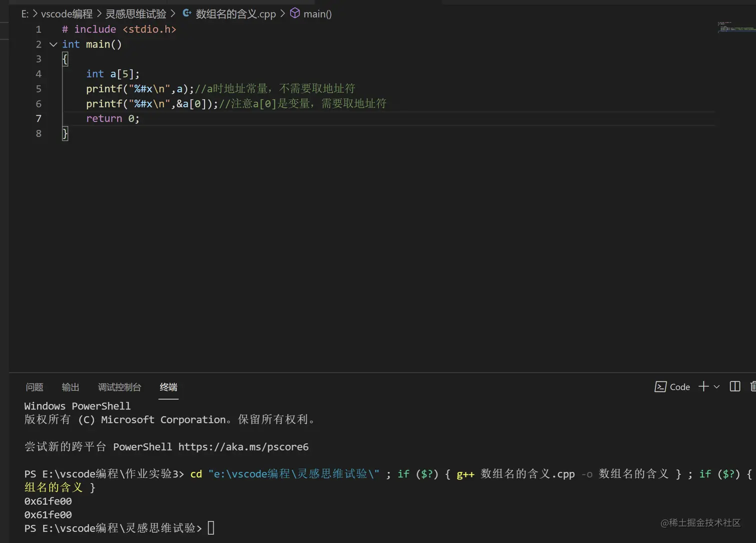The image size is (756, 543).
Task: Click the opening brace on line 3
Action: click(x=65, y=59)
